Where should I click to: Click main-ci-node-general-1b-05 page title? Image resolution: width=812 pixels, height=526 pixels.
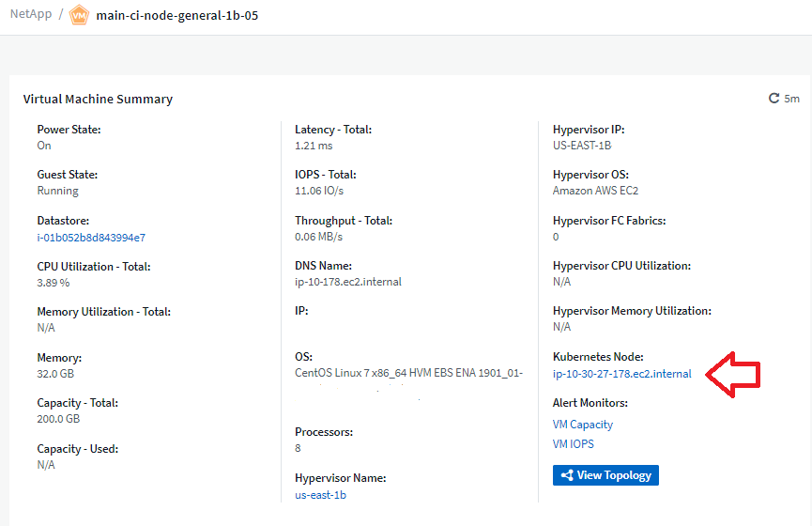[x=176, y=16]
